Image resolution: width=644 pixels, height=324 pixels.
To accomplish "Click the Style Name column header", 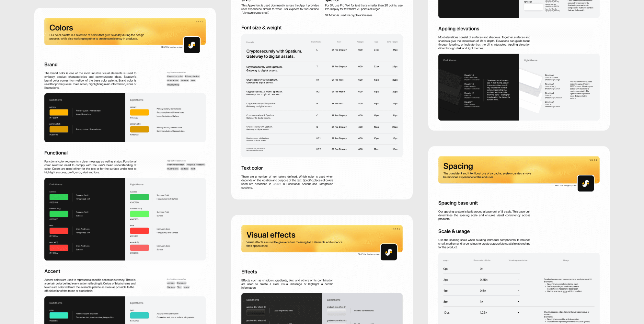I will (x=316, y=42).
